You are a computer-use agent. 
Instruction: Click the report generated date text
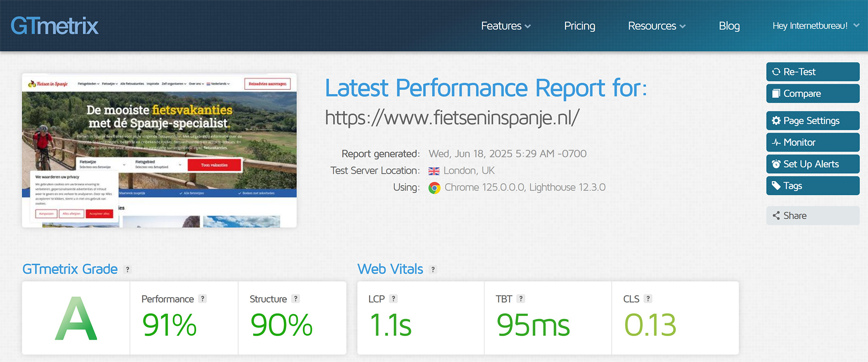pos(508,154)
